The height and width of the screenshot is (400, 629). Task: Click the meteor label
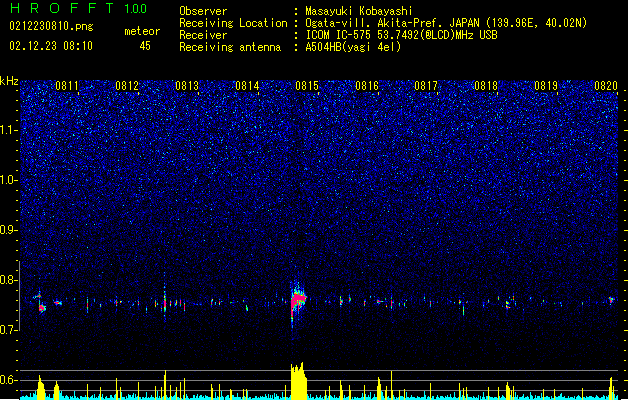(142, 31)
